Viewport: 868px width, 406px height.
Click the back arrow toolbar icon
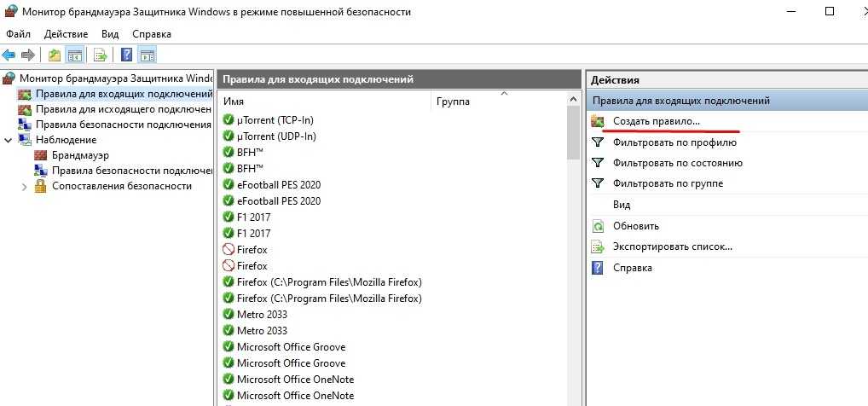pyautogui.click(x=9, y=55)
